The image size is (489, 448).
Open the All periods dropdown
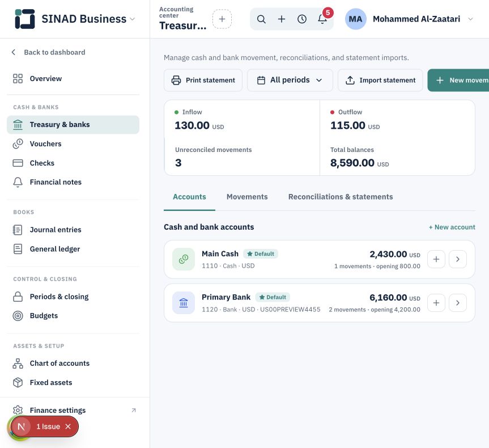[x=290, y=80]
